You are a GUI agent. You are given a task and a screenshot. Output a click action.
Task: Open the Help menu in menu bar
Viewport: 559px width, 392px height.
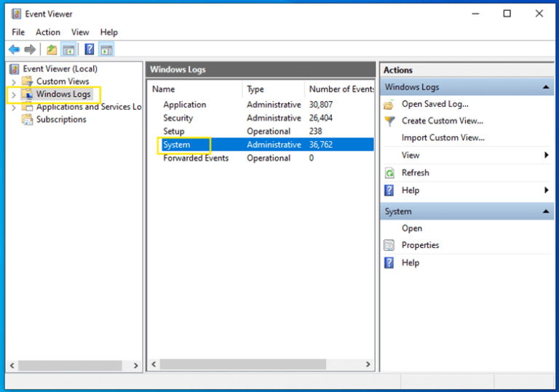click(x=109, y=33)
